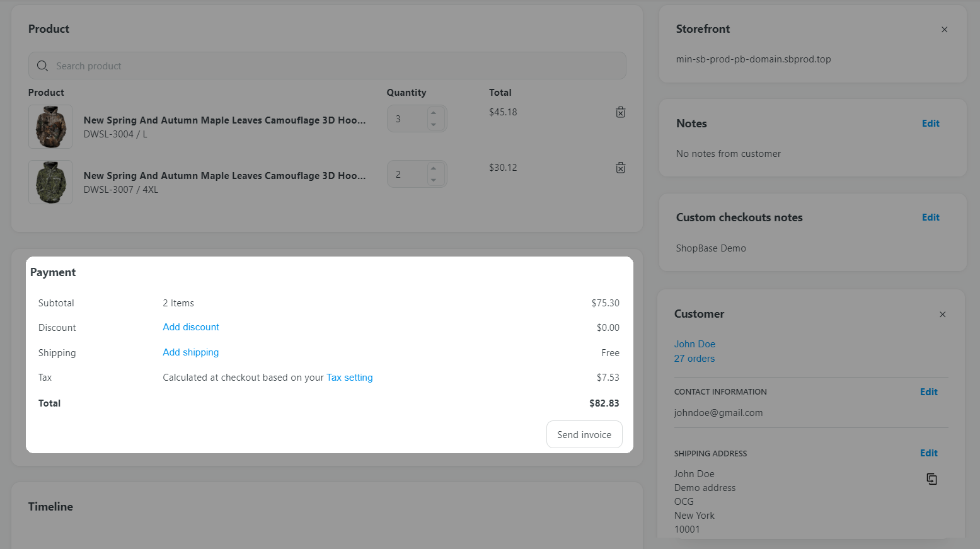
Task: Edit Custom checkouts notes
Action: coord(931,217)
